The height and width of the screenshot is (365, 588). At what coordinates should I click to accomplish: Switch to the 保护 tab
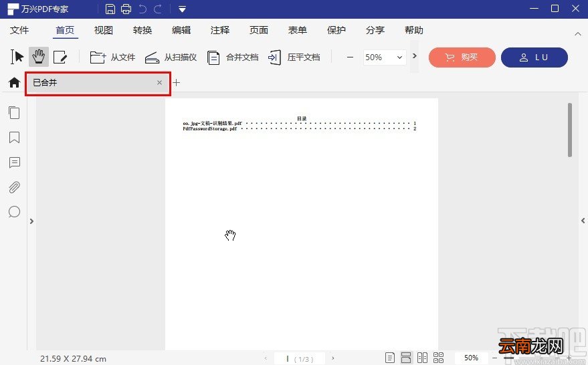pyautogui.click(x=336, y=30)
